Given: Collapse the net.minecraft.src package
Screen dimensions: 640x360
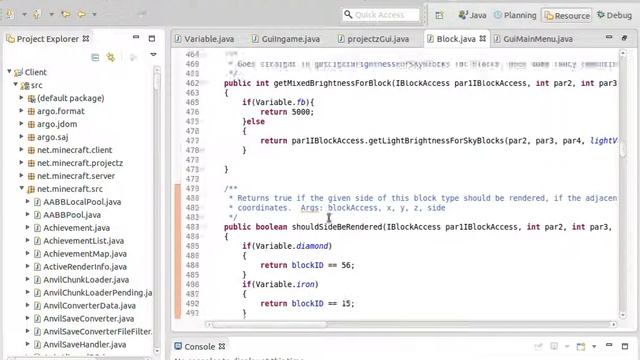Looking at the screenshot, I should (x=22, y=188).
